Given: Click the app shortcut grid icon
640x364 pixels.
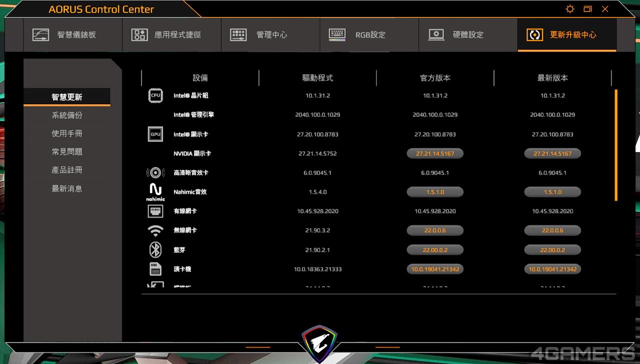Looking at the screenshot, I should tap(139, 35).
